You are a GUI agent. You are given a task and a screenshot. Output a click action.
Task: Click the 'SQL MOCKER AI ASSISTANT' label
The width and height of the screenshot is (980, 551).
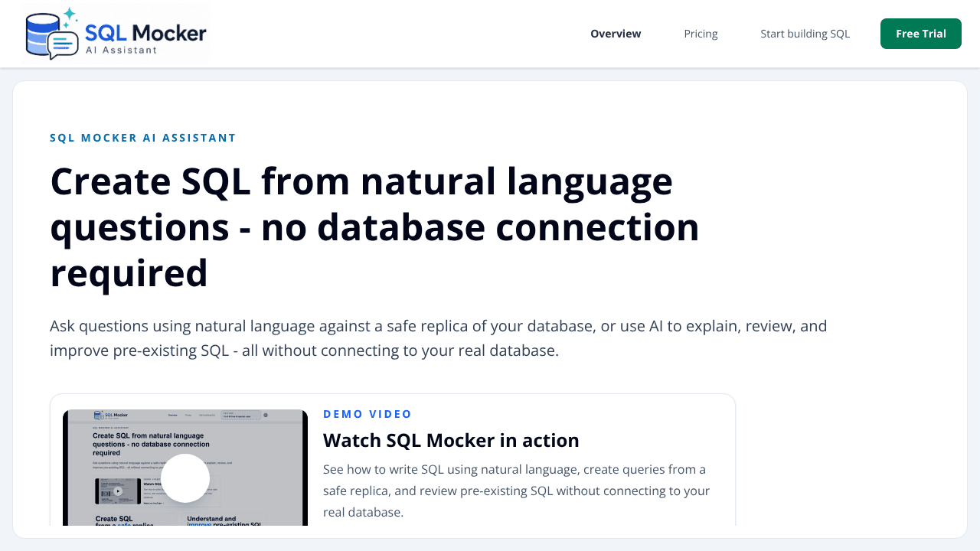coord(143,138)
